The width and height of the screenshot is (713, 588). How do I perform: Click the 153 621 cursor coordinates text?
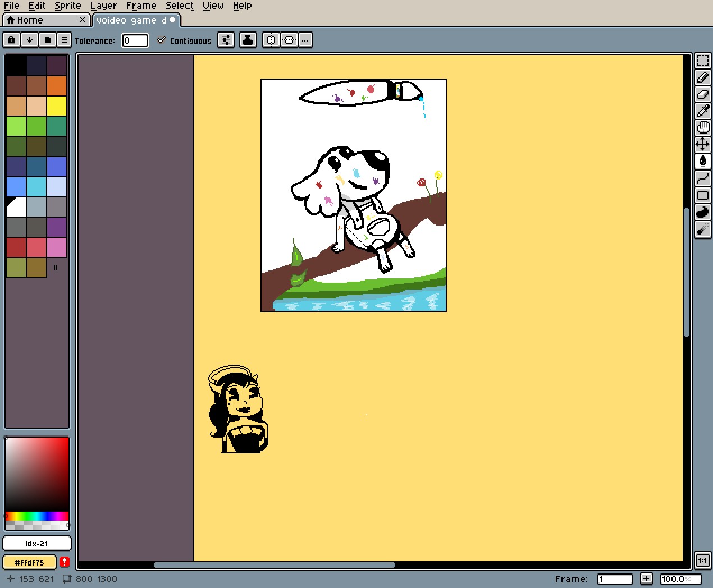pos(36,579)
